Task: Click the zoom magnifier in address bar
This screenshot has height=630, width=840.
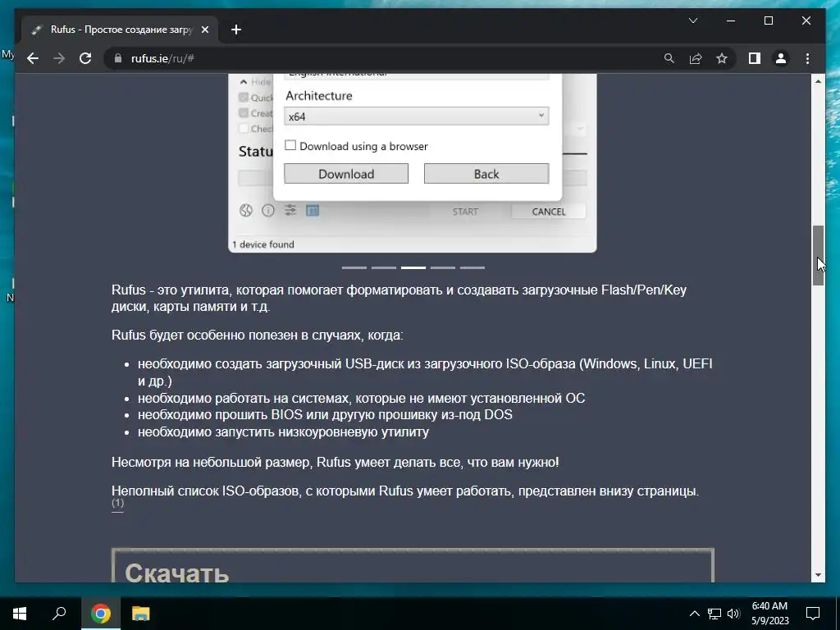Action: (x=669, y=58)
